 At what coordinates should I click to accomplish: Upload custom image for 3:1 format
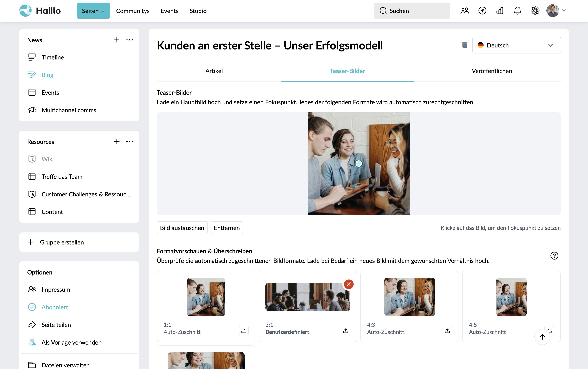pos(345,331)
